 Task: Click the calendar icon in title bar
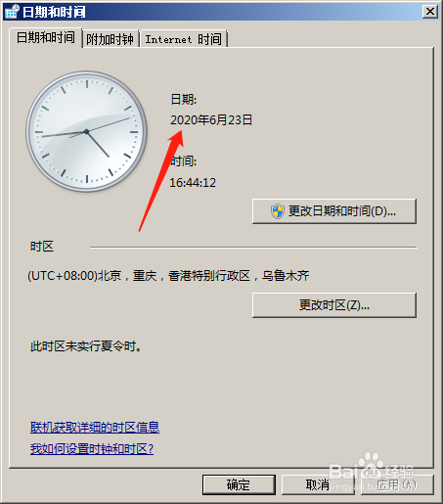(x=13, y=12)
